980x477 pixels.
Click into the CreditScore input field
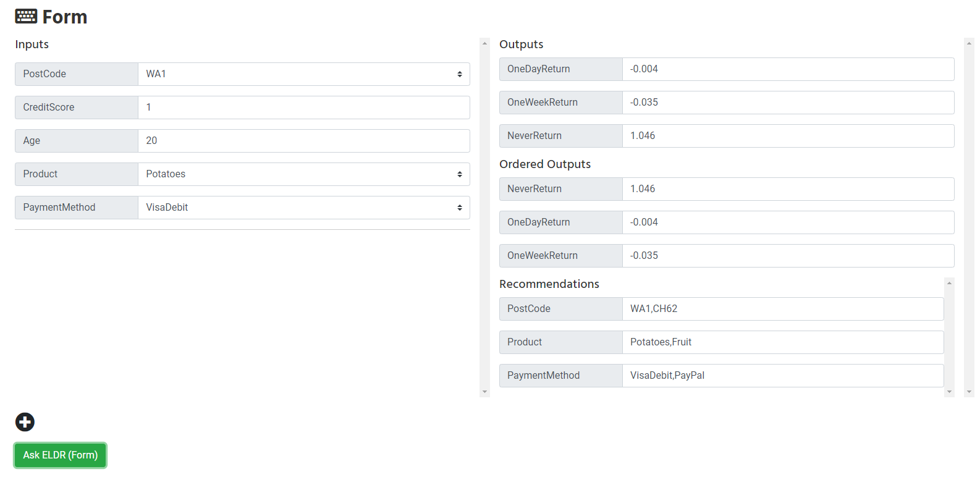pyautogui.click(x=303, y=108)
